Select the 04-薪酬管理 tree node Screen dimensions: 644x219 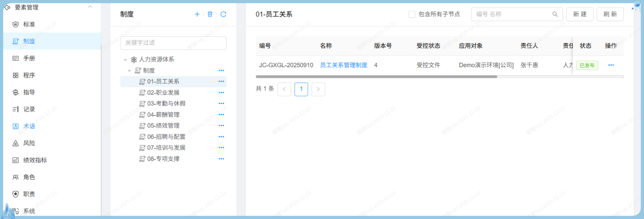point(163,115)
